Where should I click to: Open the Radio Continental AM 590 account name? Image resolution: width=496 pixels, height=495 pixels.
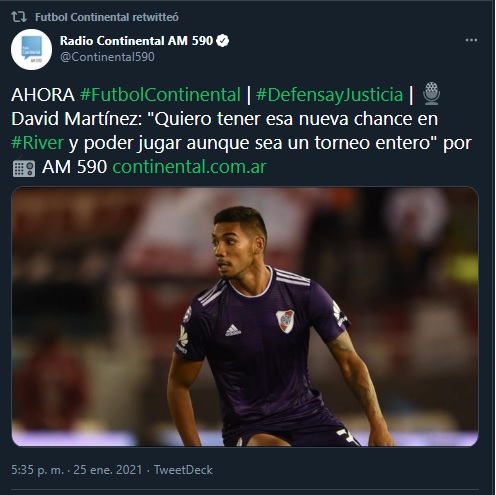[x=136, y=41]
